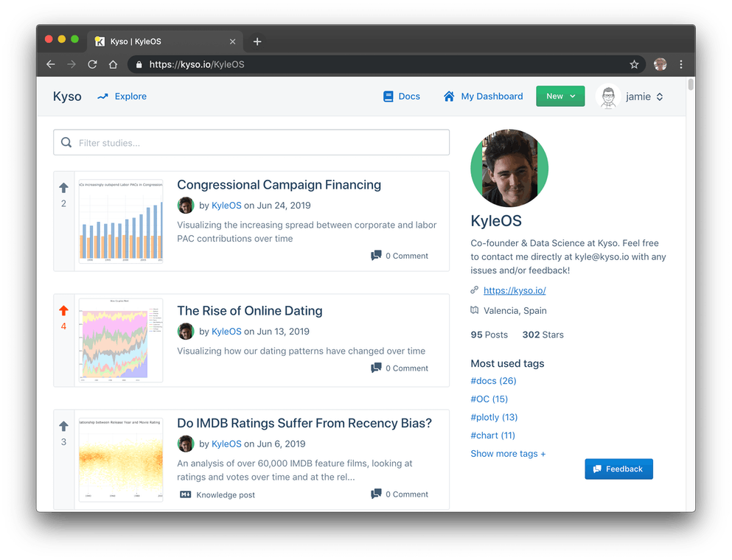Expand tags with Show more tags +
Image resolution: width=732 pixels, height=560 pixels.
pyautogui.click(x=508, y=454)
